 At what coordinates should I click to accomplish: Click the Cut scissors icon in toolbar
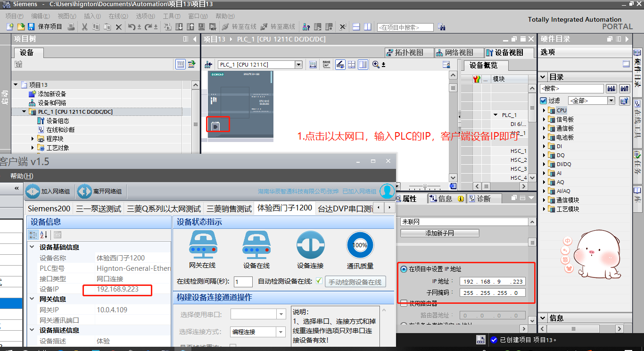point(84,27)
